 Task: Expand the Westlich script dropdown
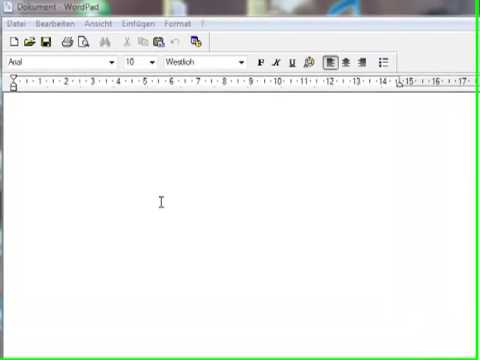[241, 62]
